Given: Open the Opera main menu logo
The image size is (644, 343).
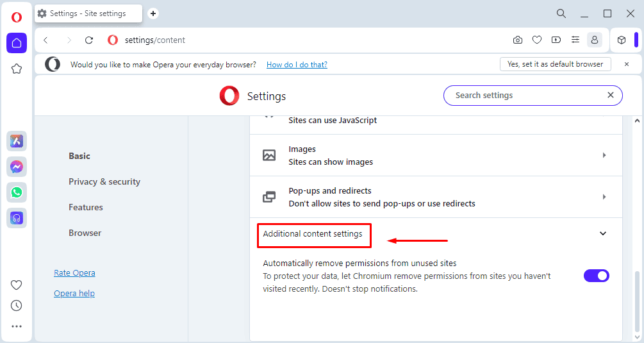Looking at the screenshot, I should click(17, 17).
